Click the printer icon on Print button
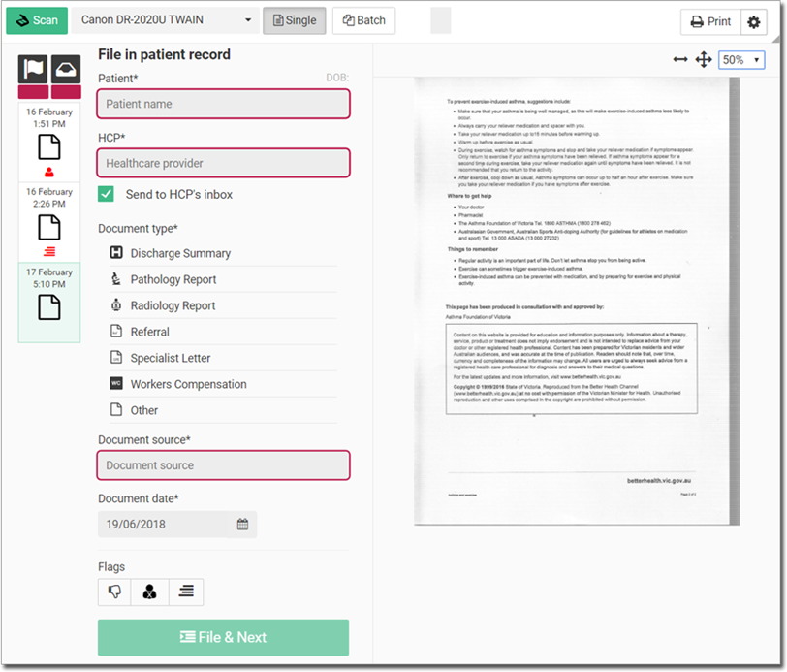Viewport: 787px width, 672px height. coord(697,21)
